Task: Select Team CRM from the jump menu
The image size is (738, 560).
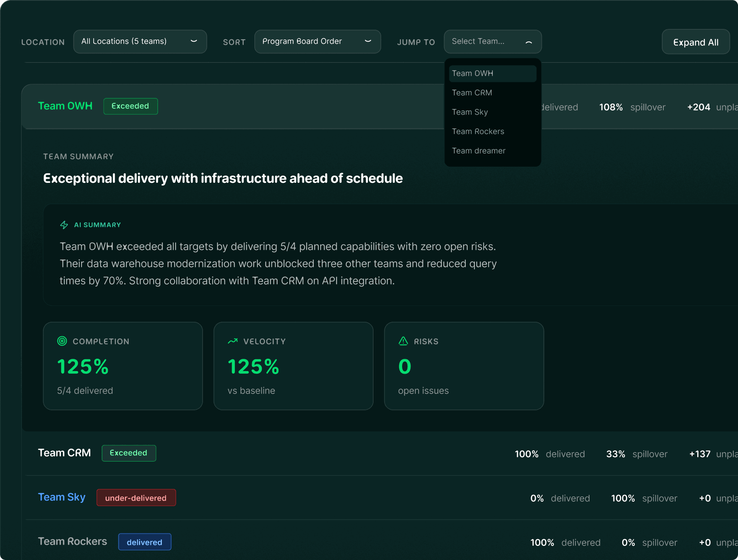Action: point(493,93)
